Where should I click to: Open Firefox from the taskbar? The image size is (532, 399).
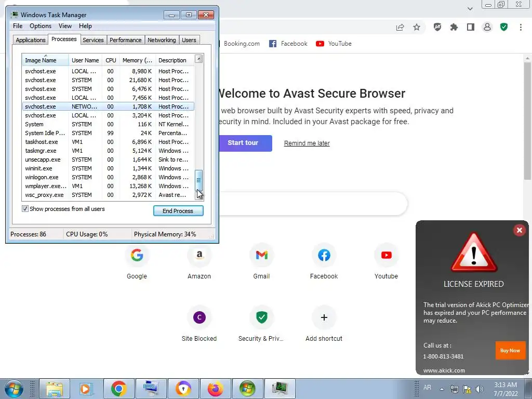click(x=216, y=389)
